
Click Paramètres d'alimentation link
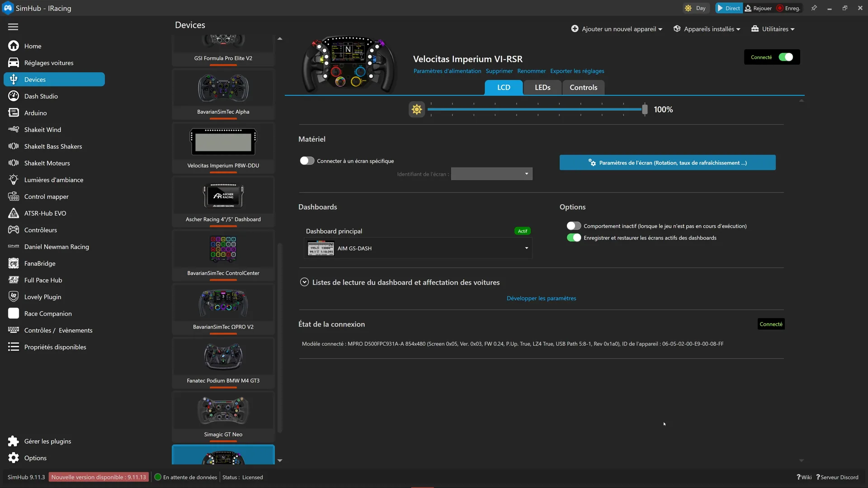tap(447, 71)
